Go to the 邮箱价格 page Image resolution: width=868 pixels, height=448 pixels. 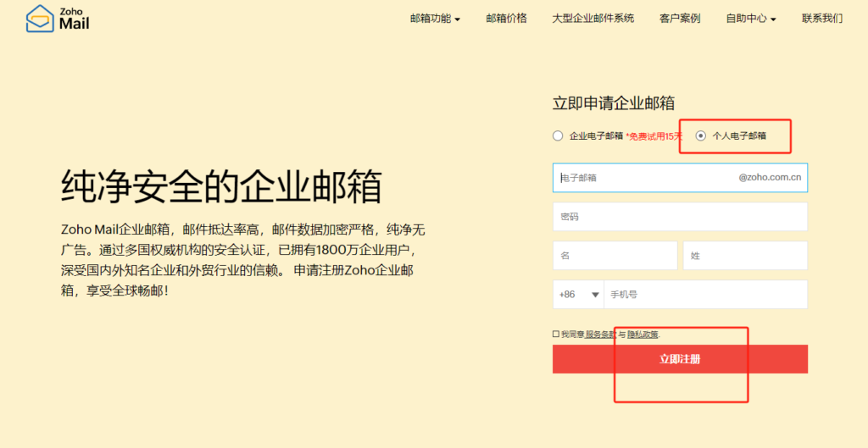pos(507,19)
